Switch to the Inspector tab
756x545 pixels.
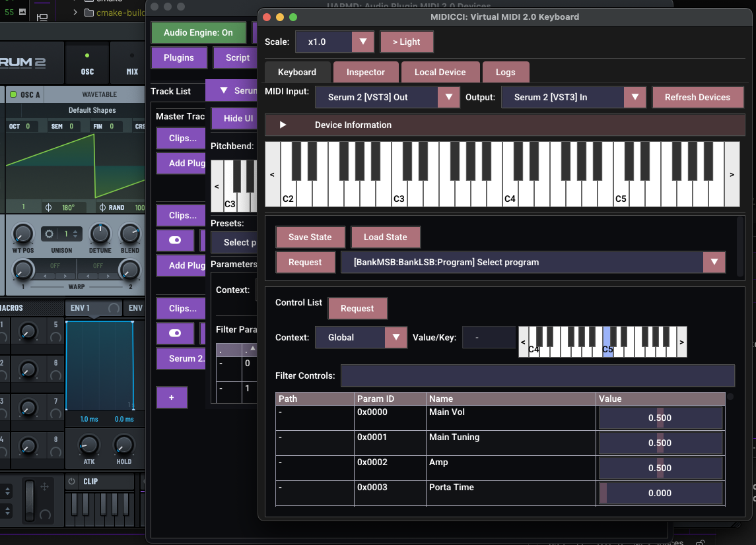pos(366,73)
